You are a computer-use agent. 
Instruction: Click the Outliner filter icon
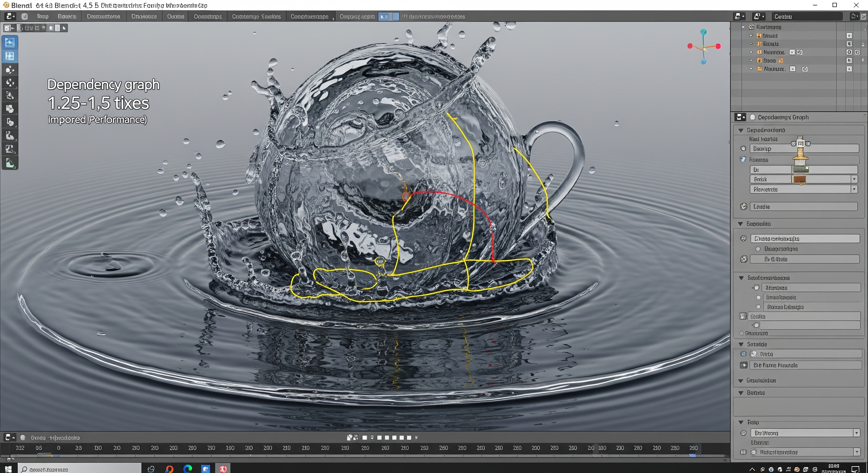855,16
